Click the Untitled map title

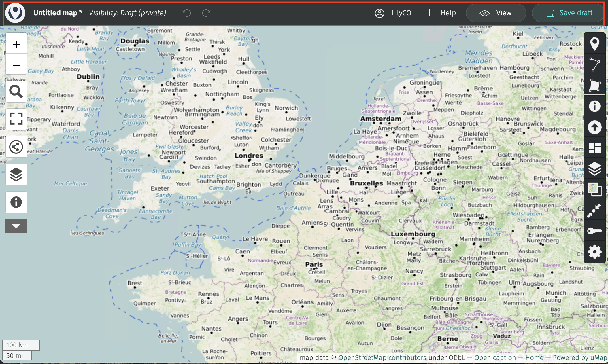[x=58, y=13]
